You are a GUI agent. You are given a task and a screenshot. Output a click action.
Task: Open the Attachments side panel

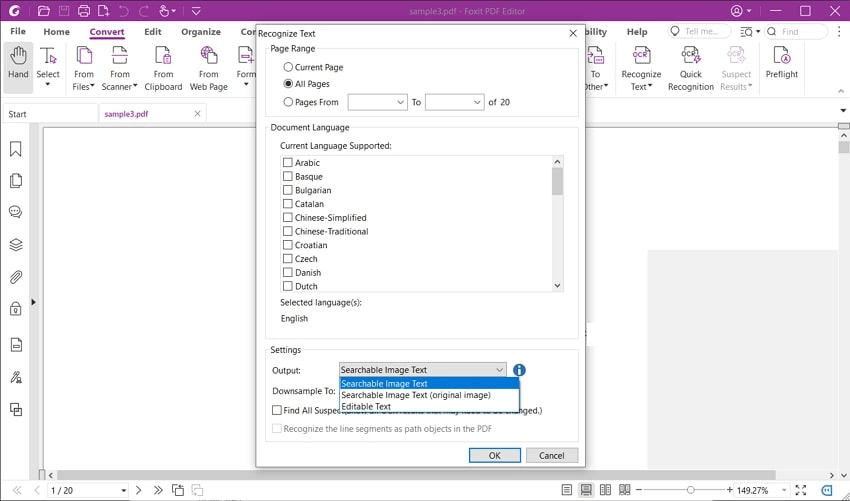16,277
